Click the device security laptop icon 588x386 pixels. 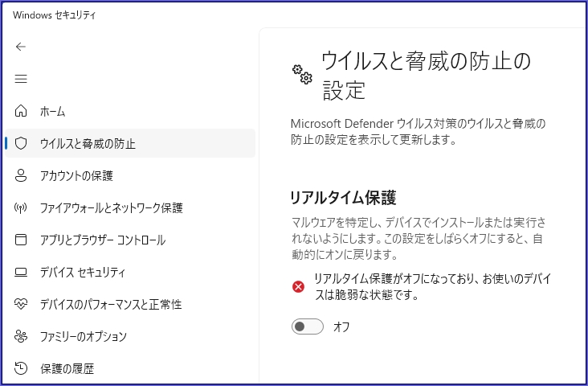(x=22, y=272)
